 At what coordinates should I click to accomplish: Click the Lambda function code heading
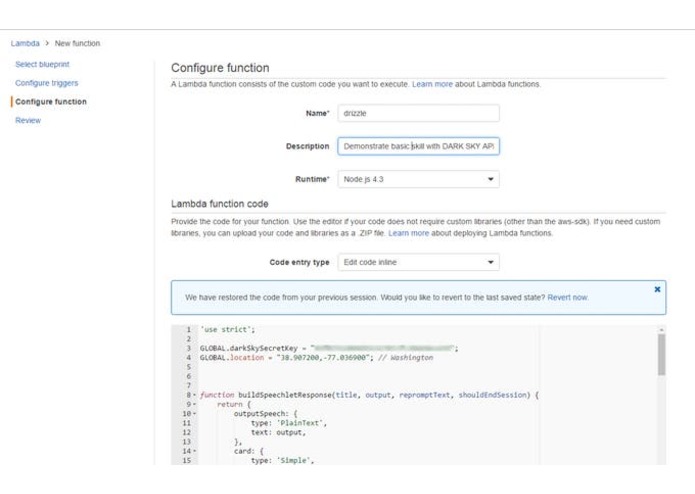(x=219, y=204)
